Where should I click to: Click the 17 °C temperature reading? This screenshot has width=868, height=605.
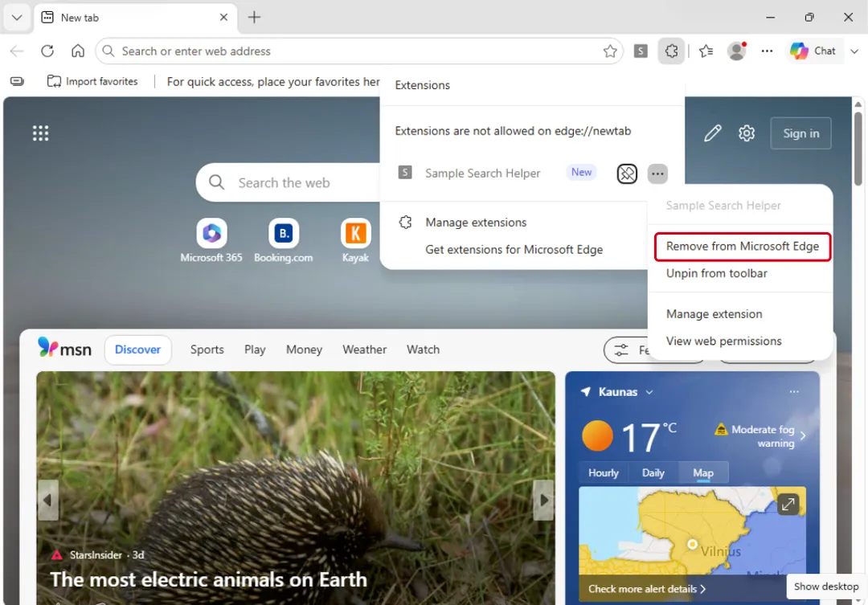tap(649, 437)
